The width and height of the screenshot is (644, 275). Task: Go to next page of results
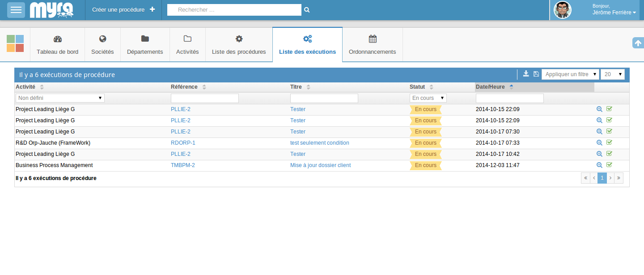(610, 178)
